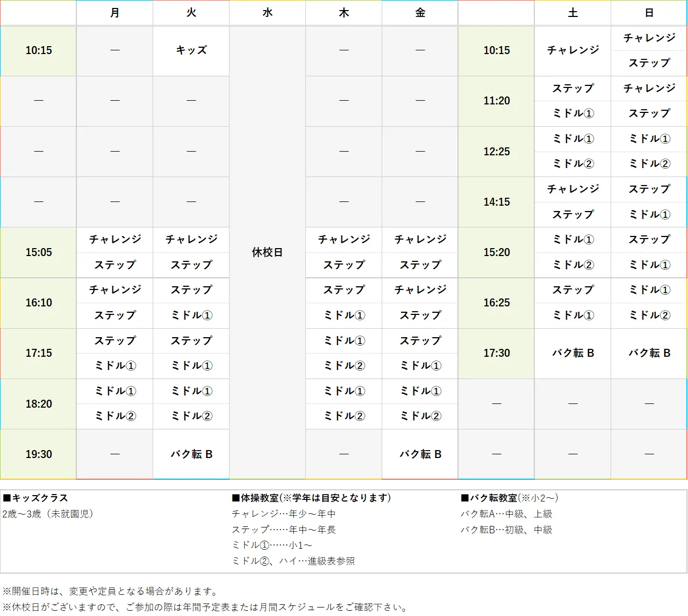
Task: Click バク転 B at Friday 19:30
Action: pyautogui.click(x=419, y=454)
